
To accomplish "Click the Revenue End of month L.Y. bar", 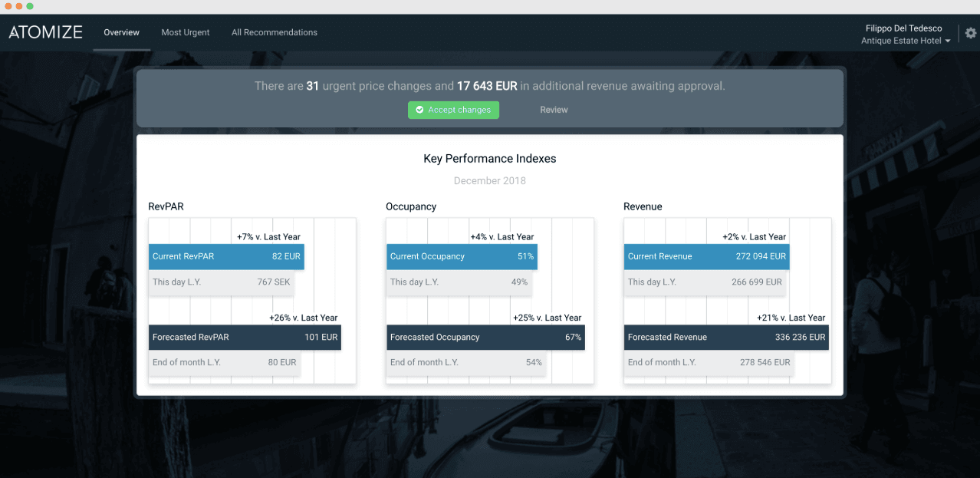I will (709, 363).
